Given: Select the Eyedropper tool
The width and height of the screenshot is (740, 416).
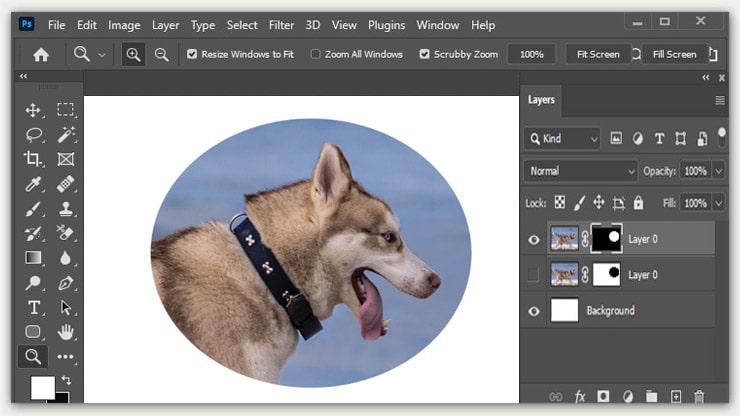Looking at the screenshot, I should [34, 184].
